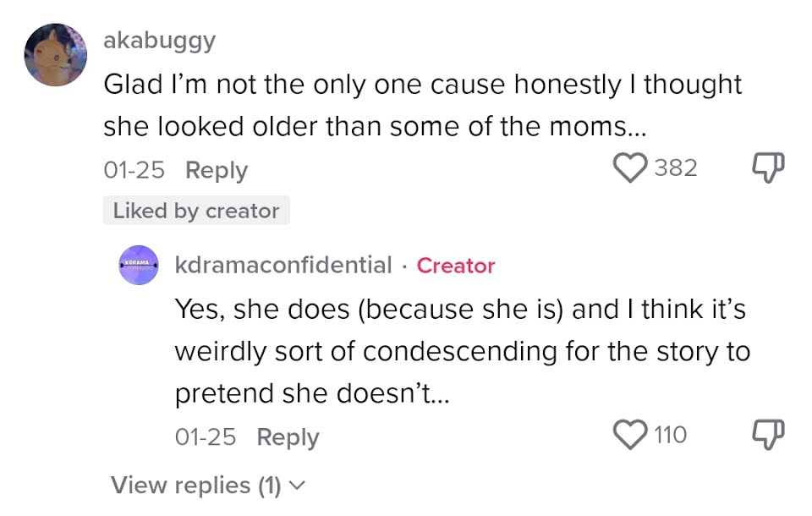Like kdramaconfidential's reply with the heart icon

click(628, 435)
